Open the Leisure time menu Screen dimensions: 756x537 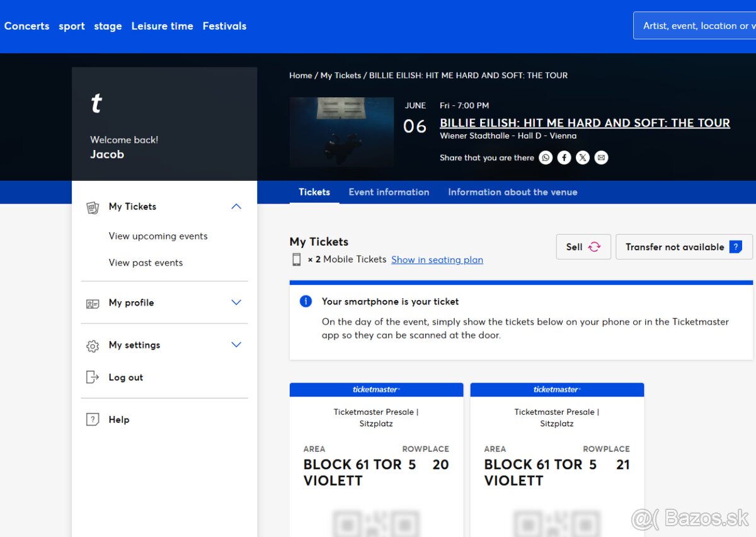[x=162, y=26]
